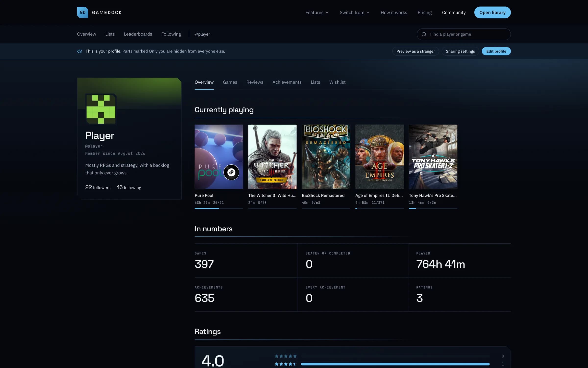The width and height of the screenshot is (588, 368).
Task: Click the In numbers heading
Action: point(213,229)
